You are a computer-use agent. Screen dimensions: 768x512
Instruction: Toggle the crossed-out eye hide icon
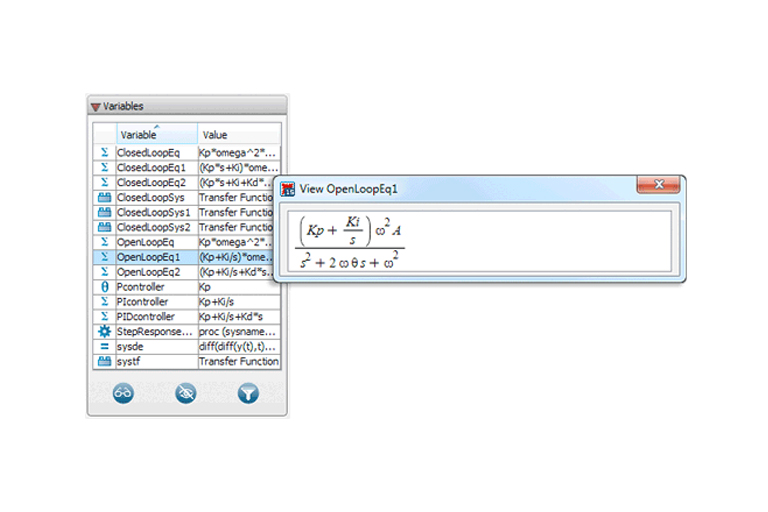pyautogui.click(x=186, y=393)
